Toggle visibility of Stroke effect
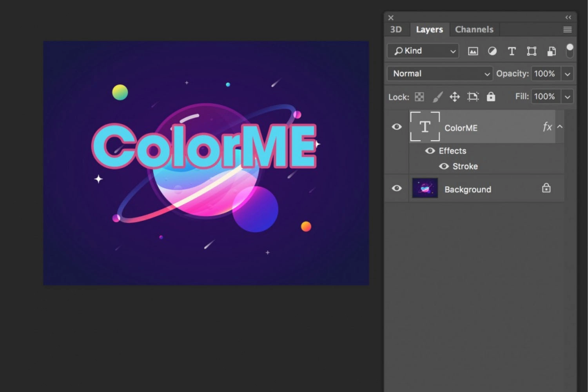Viewport: 588px width, 392px height. point(444,166)
